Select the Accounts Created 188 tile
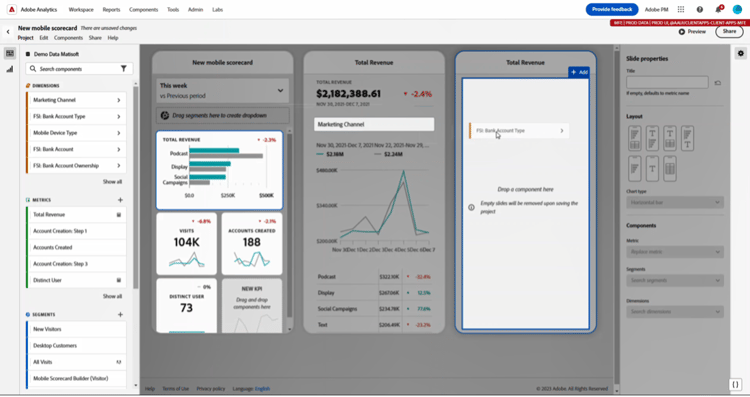The width and height of the screenshot is (750, 397). pyautogui.click(x=252, y=244)
